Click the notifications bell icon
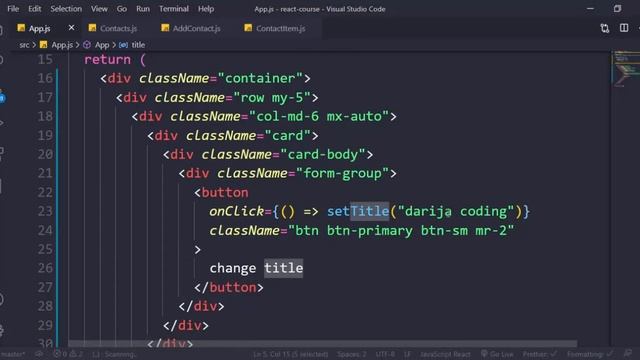This screenshot has height=360, width=640. (x=628, y=353)
